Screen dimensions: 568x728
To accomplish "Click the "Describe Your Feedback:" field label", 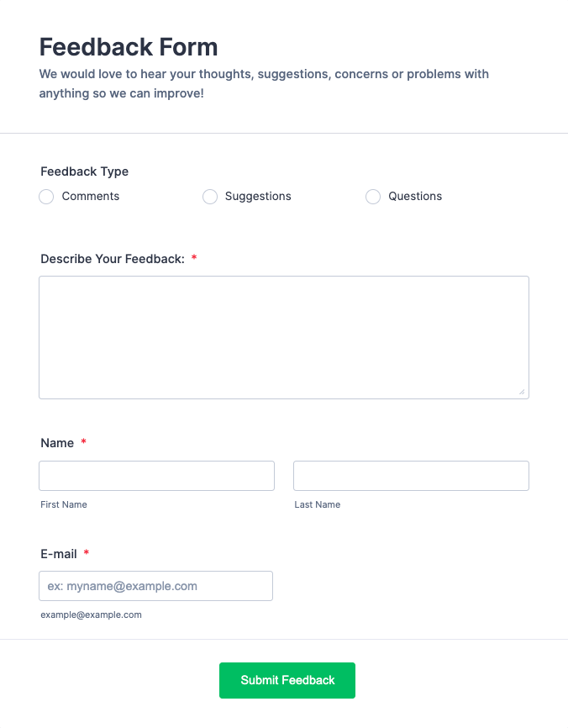I will click(x=112, y=259).
